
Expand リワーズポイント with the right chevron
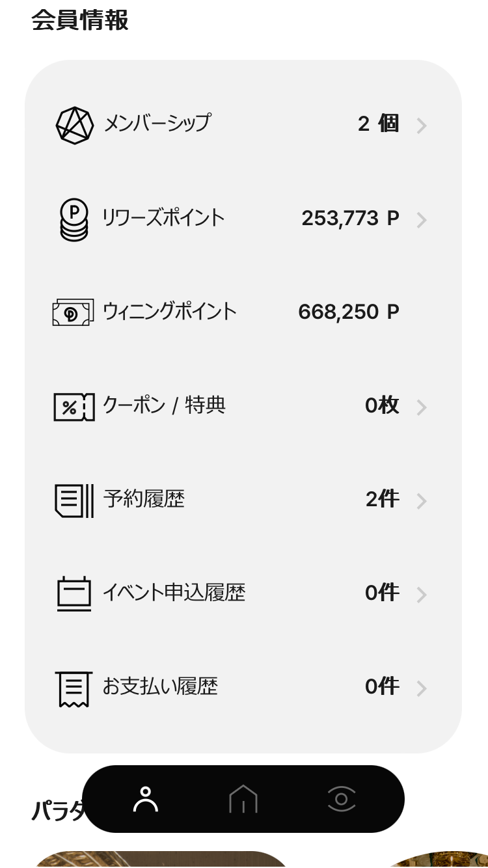[422, 220]
